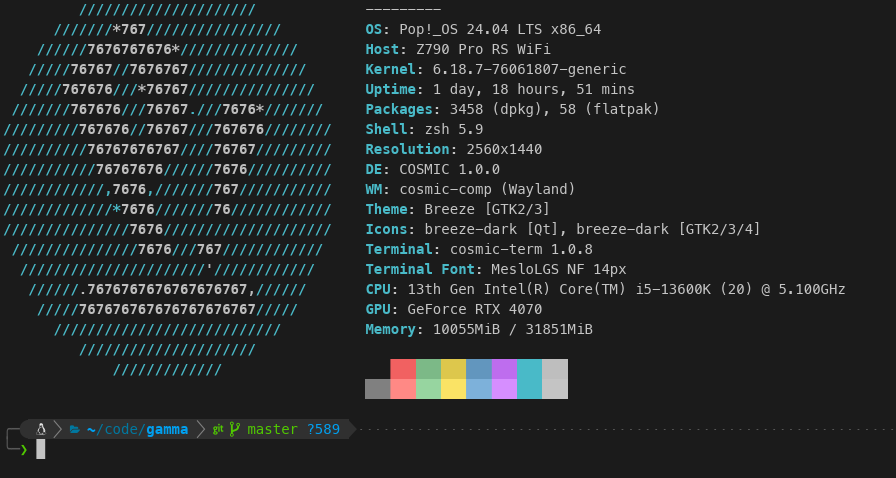Viewport: 896px width, 478px height.
Task: Click the light blue swatch in the bottom palette row
Action: [x=479, y=389]
